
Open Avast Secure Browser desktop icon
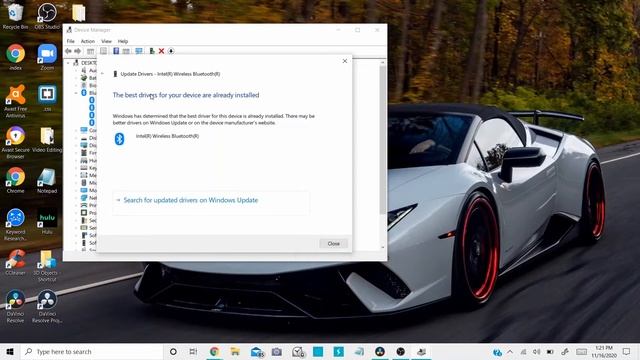pyautogui.click(x=16, y=142)
